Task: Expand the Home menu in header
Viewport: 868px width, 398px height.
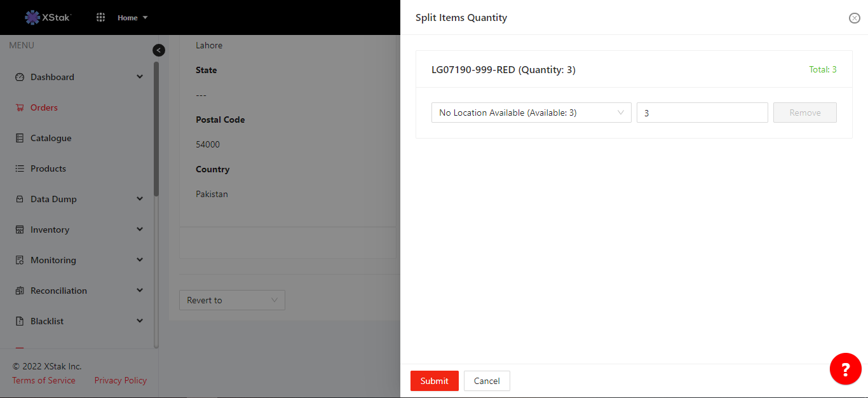Action: pos(132,18)
